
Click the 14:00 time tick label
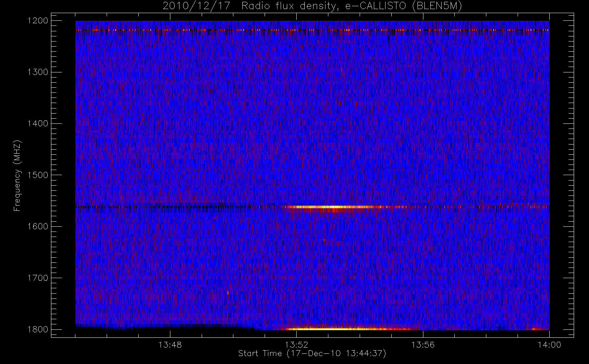click(x=549, y=345)
